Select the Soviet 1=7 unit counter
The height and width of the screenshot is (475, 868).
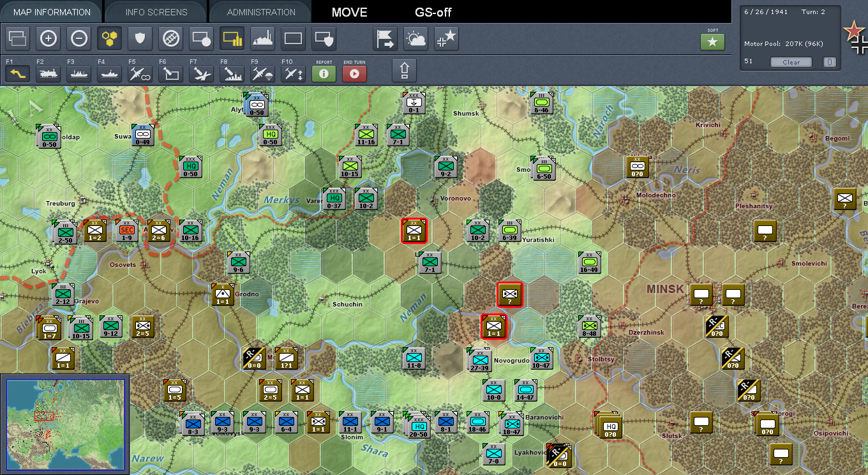[49, 328]
